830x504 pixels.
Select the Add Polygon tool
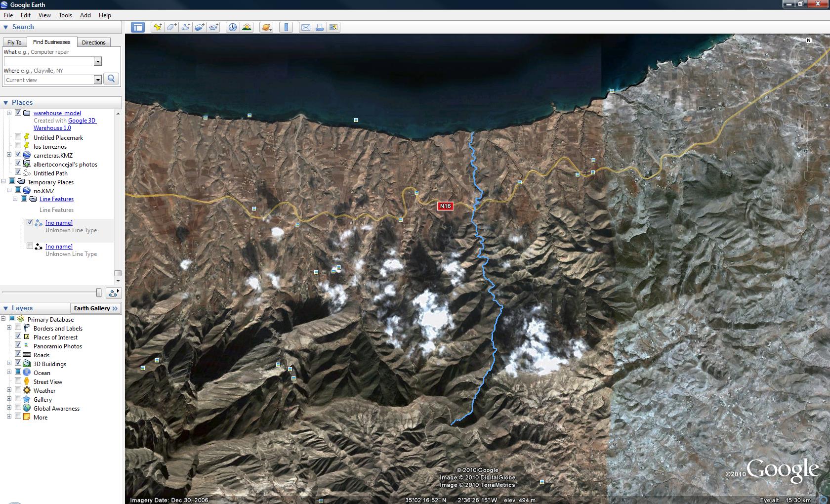click(x=171, y=27)
